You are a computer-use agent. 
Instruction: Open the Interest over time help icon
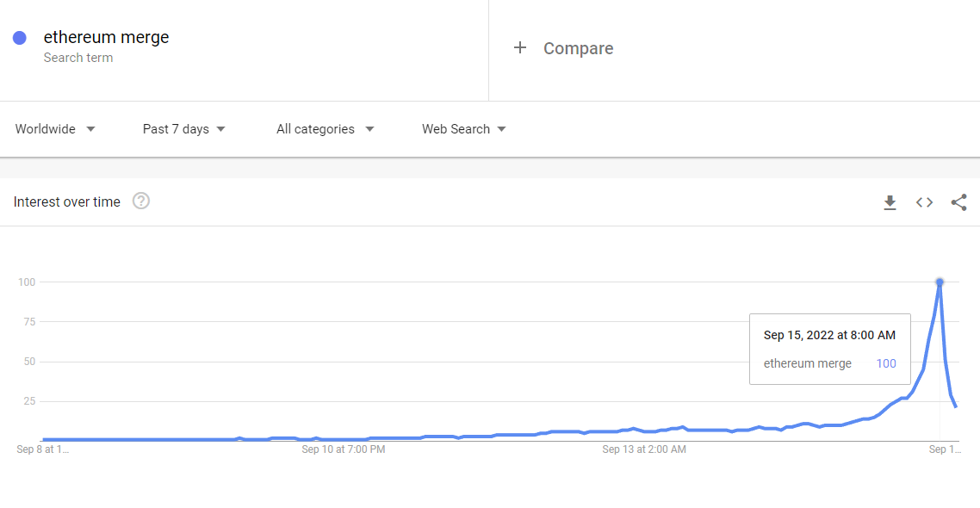click(141, 201)
